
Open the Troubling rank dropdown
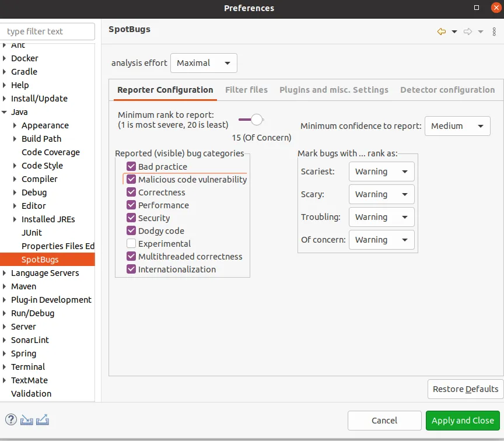pyautogui.click(x=381, y=217)
